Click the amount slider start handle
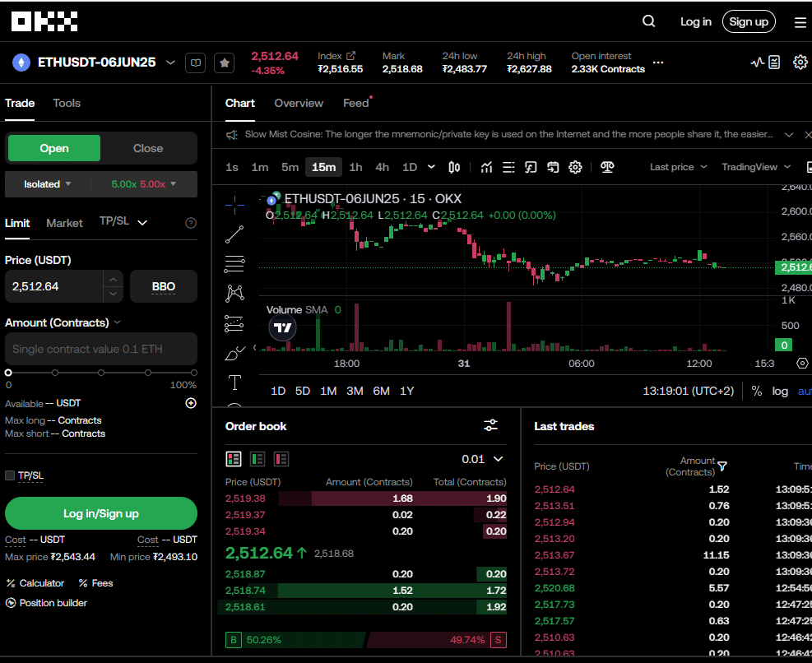This screenshot has width=812, height=663. (x=8, y=373)
